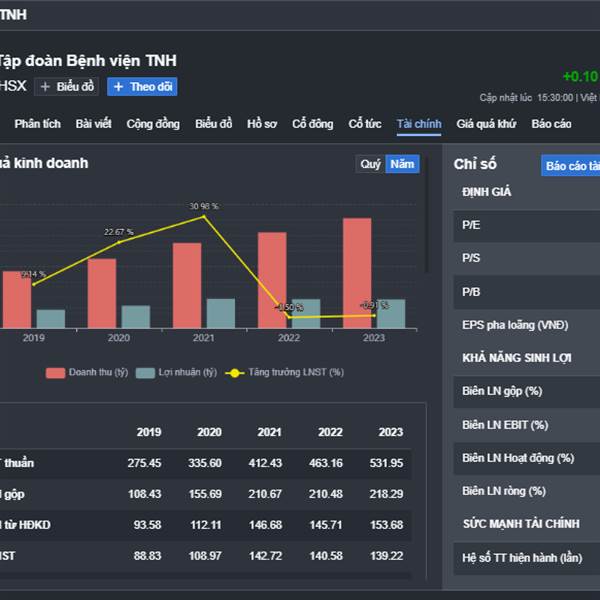Screen dimensions: 600x600
Task: Click the value 275.45 in table
Action: (144, 463)
